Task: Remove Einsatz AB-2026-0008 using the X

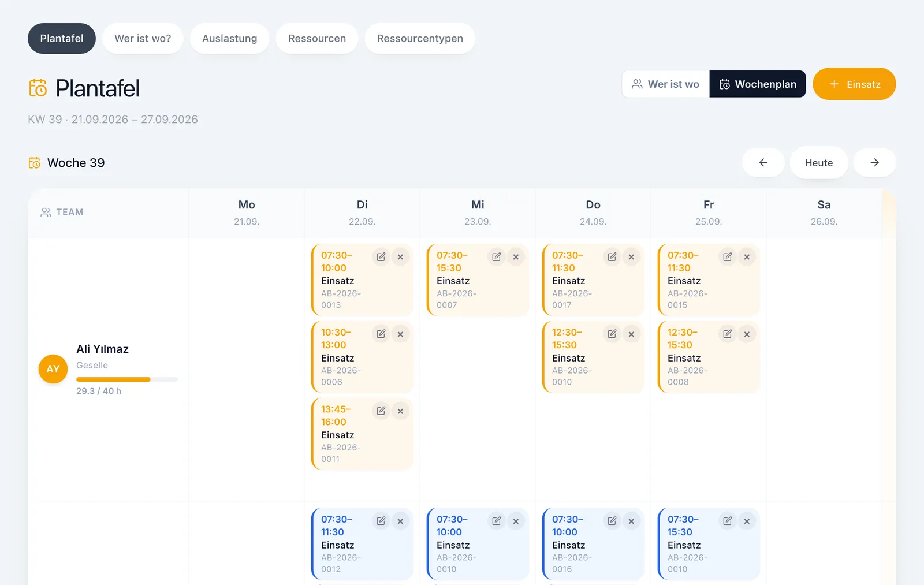Action: (747, 334)
